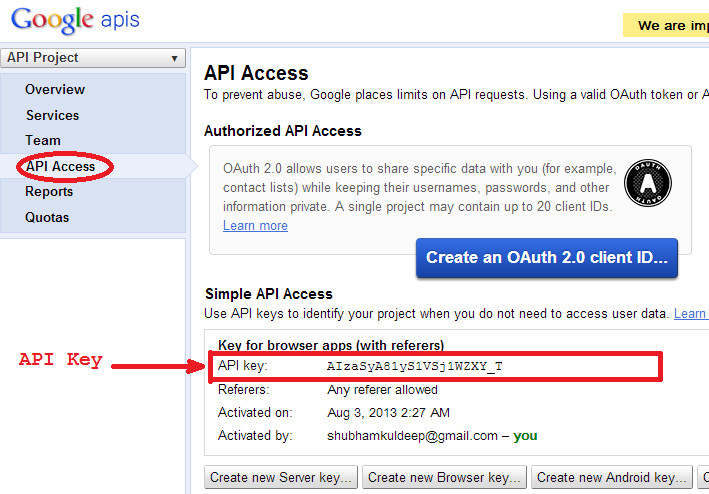Open the Overview sidebar item
This screenshot has height=494, width=709.
pos(55,89)
